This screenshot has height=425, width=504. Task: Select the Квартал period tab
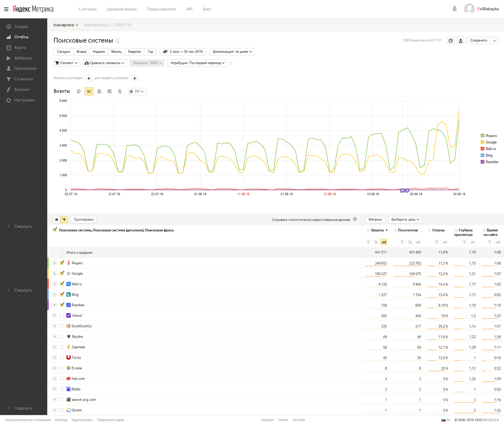click(x=134, y=52)
